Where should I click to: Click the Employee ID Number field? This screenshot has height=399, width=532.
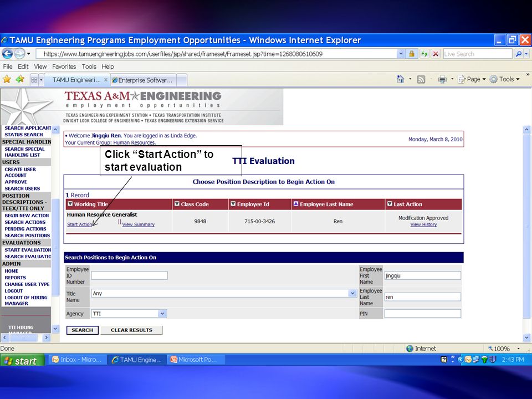pos(129,275)
